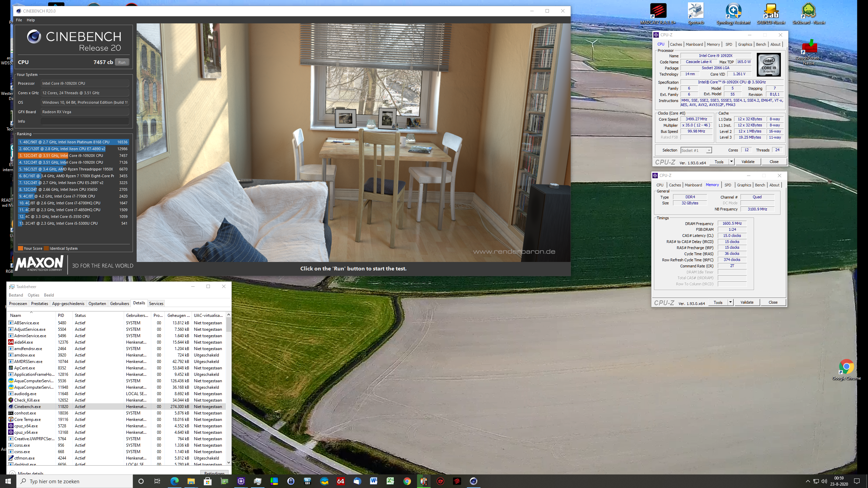Open AIDA64 from the taskbar
Screen dimensions: 868x488
pos(340,481)
